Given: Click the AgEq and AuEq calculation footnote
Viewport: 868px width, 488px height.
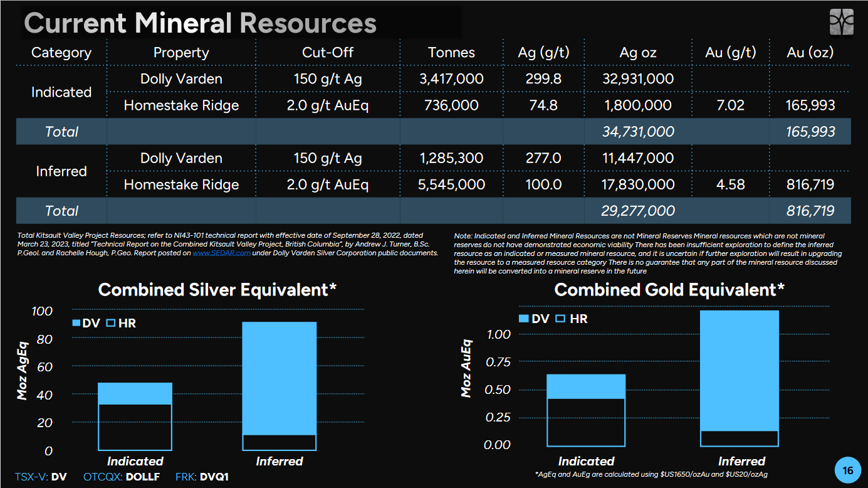Looking at the screenshot, I should [x=651, y=474].
